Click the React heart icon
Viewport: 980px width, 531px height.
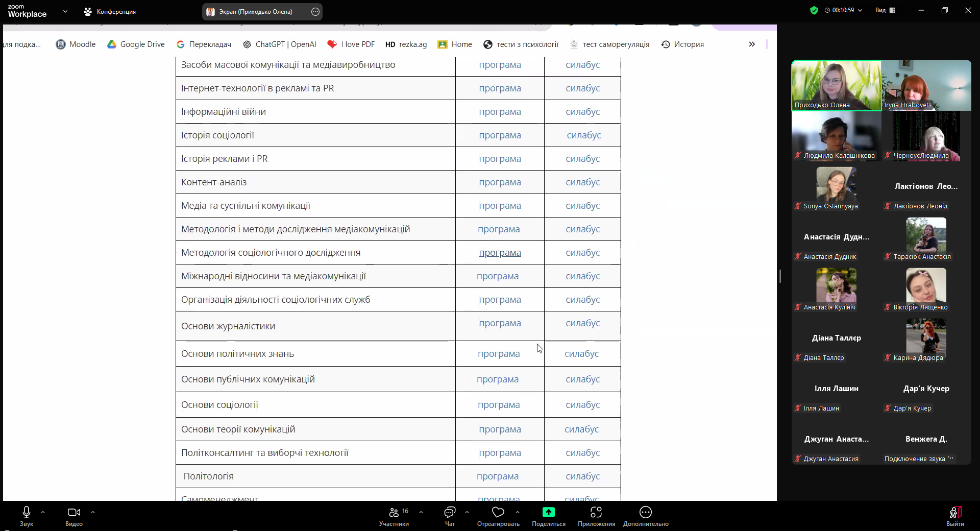pyautogui.click(x=498, y=513)
